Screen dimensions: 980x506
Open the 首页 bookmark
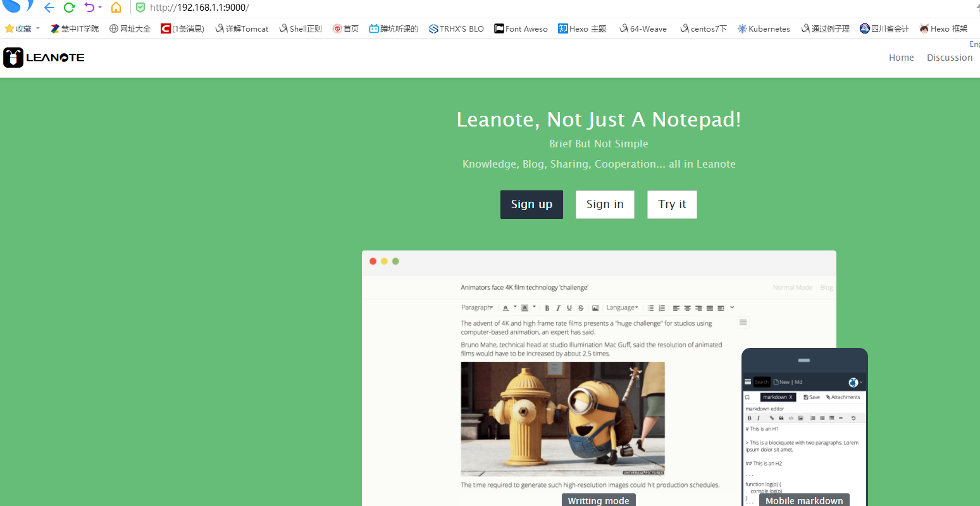pos(346,28)
